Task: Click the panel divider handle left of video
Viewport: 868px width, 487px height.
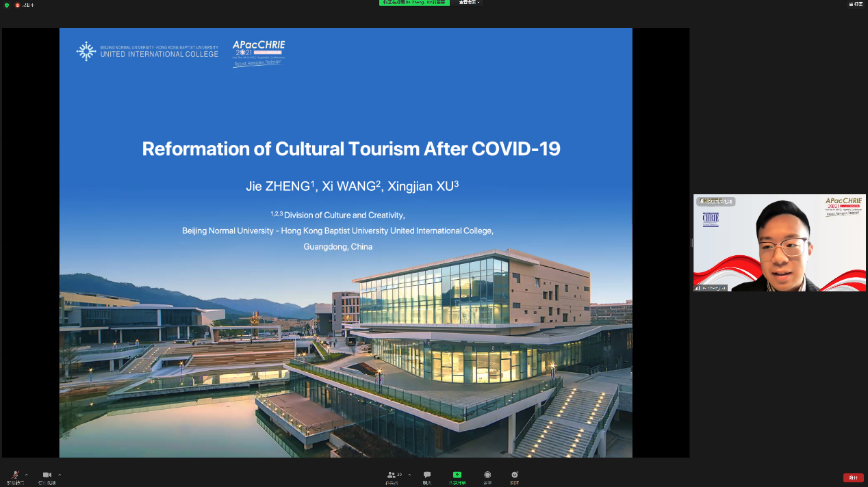Action: [691, 243]
